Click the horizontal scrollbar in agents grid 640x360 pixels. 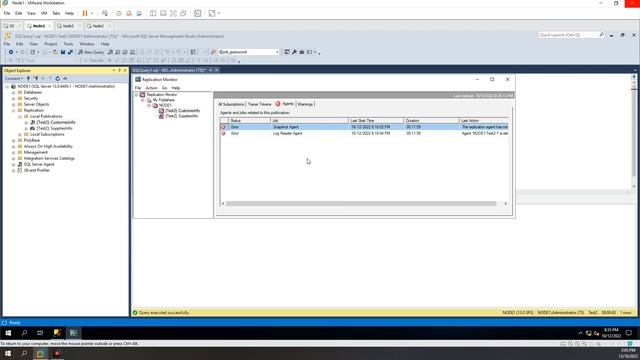pos(361,204)
